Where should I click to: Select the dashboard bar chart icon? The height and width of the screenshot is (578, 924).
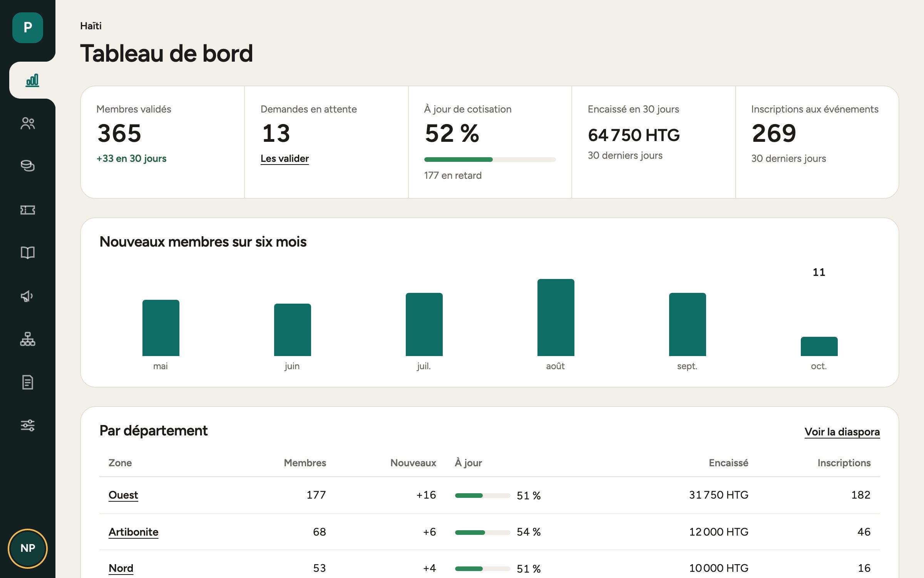32,80
